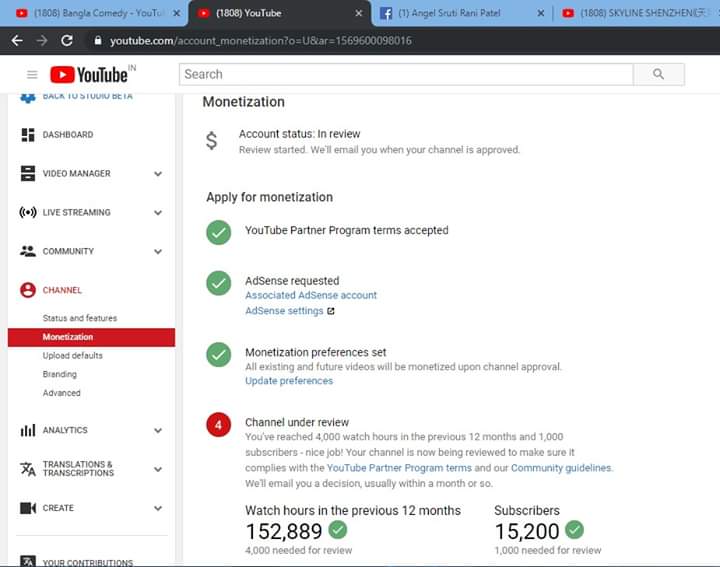This screenshot has width=720, height=567.
Task: Click the Facebook tab favicon
Action: click(x=386, y=13)
